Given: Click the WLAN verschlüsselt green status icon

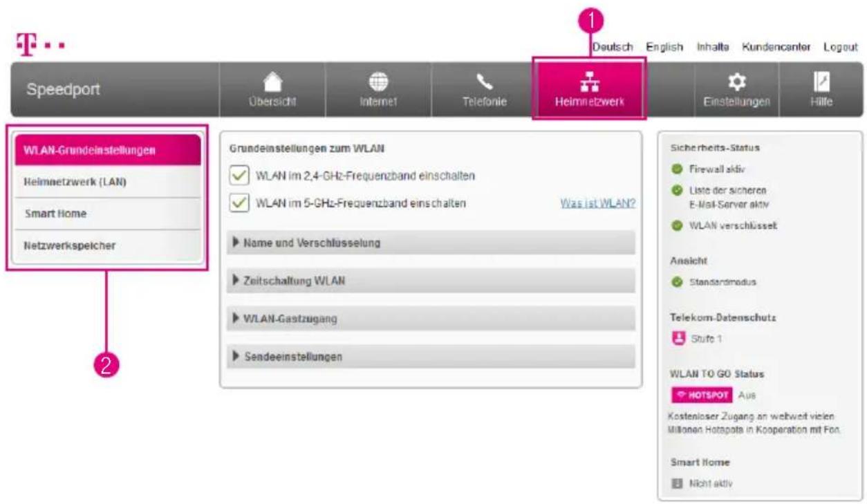Looking at the screenshot, I should [x=676, y=225].
